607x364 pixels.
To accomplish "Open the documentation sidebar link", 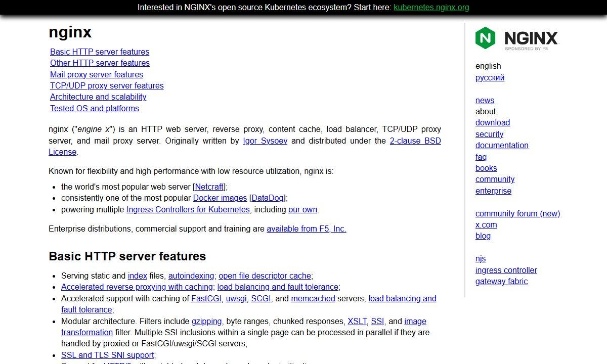I will (x=502, y=145).
